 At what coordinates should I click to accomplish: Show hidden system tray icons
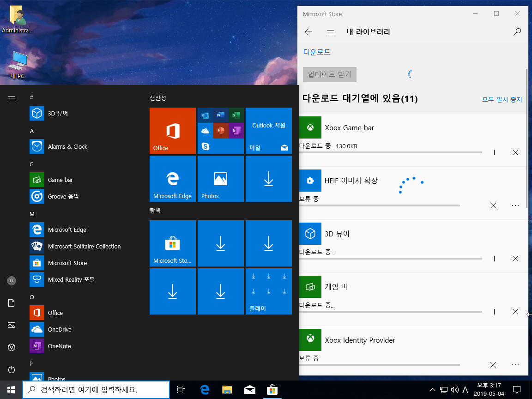tap(433, 389)
